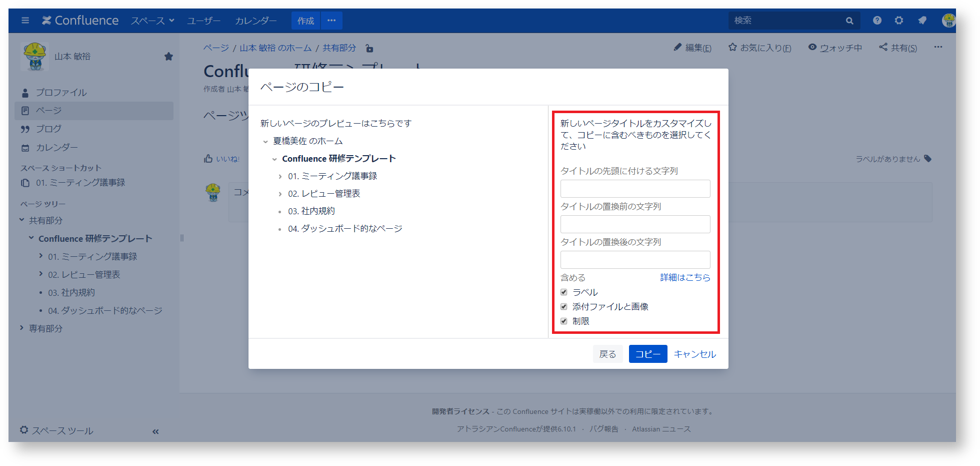Image resolution: width=980 pixels, height=466 pixels.
Task: Focus タイトルの置換前の文字列 field
Action: 635,224
